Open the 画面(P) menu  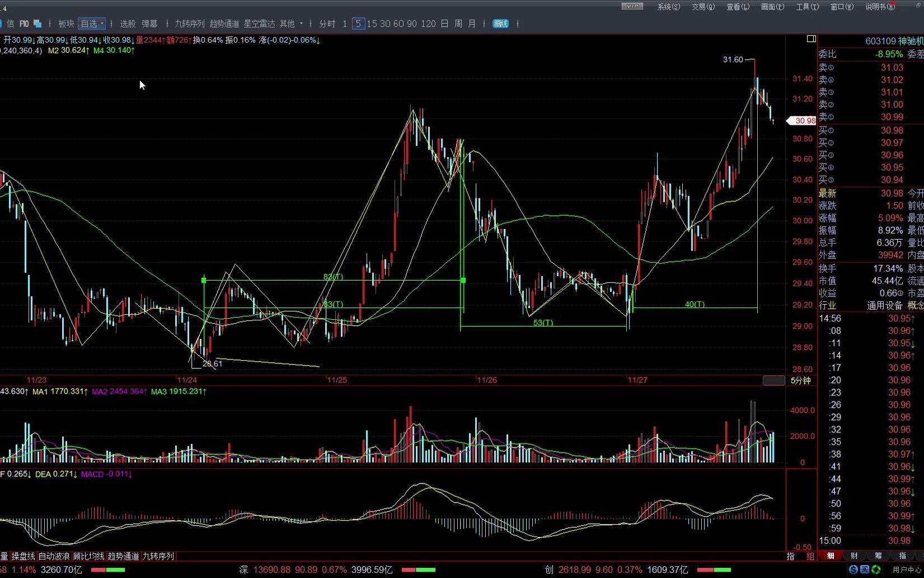[x=773, y=7]
